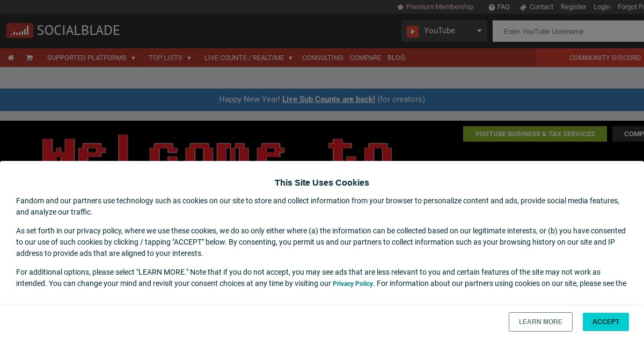Click the Premium Membership star icon
644x338 pixels.
click(400, 7)
